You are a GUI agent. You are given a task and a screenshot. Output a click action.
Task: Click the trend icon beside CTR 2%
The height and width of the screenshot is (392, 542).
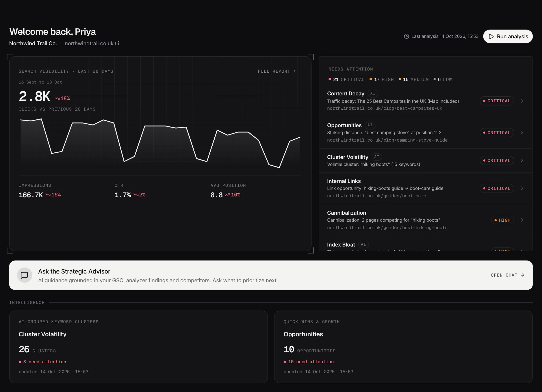136,195
